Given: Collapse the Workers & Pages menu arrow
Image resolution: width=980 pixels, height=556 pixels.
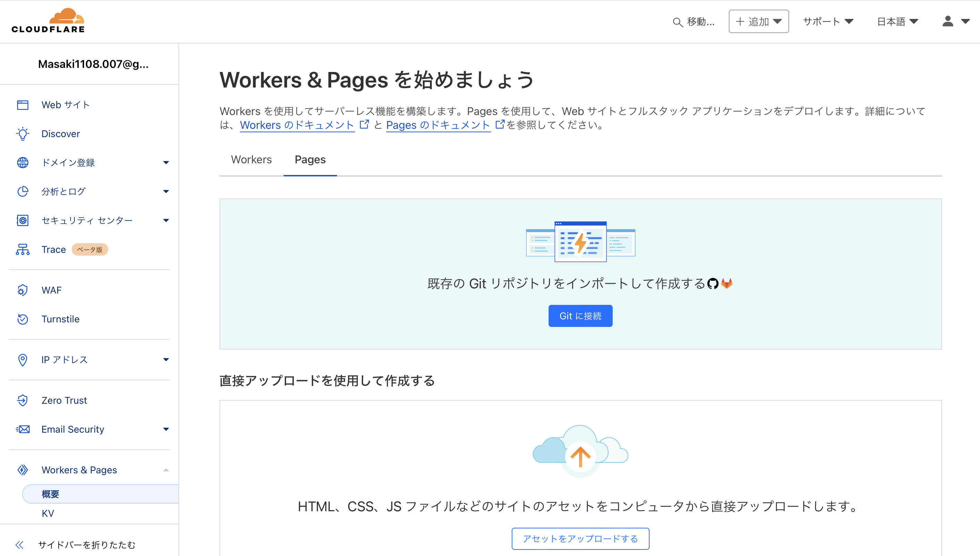Looking at the screenshot, I should [x=166, y=470].
